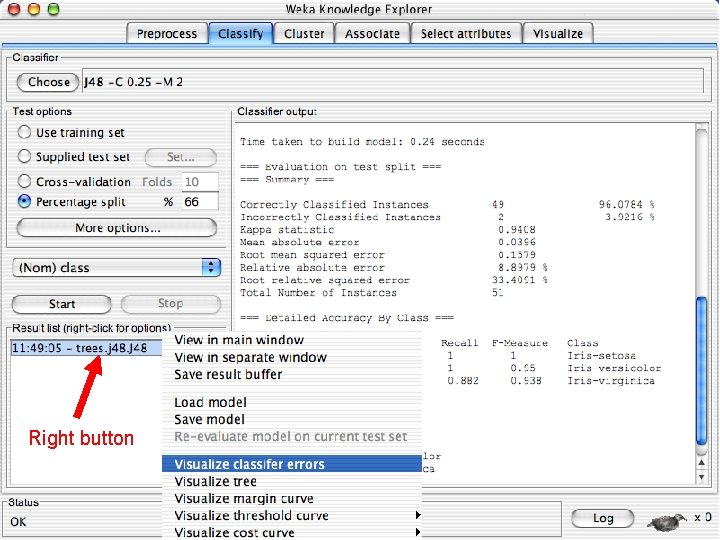The width and height of the screenshot is (720, 540).
Task: Click the percentage split value field
Action: click(x=200, y=202)
